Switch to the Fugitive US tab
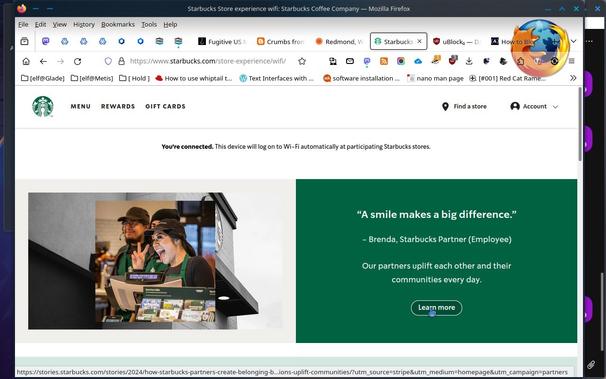The width and height of the screenshot is (606, 379). click(221, 41)
